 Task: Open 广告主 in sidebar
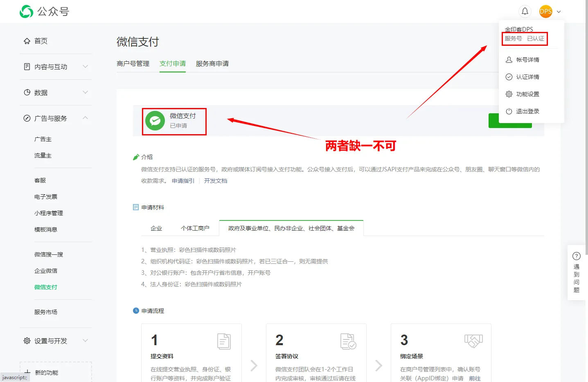[x=43, y=139]
